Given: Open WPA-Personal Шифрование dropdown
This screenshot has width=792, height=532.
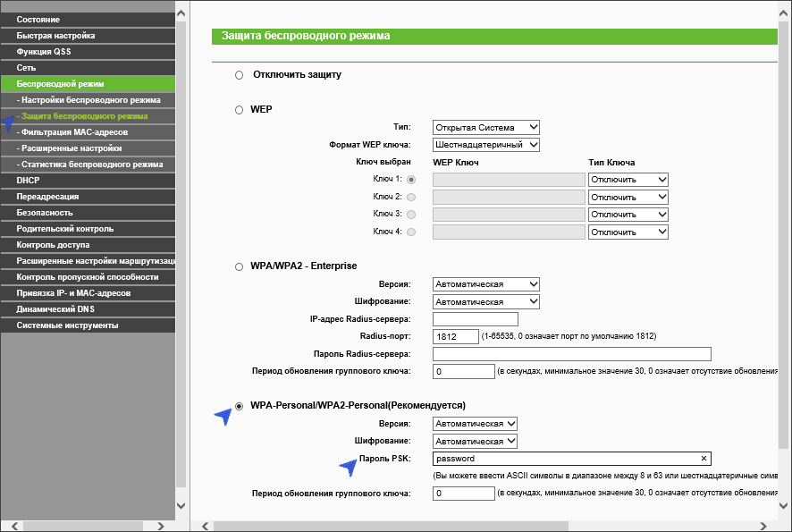Looking at the screenshot, I should click(475, 441).
